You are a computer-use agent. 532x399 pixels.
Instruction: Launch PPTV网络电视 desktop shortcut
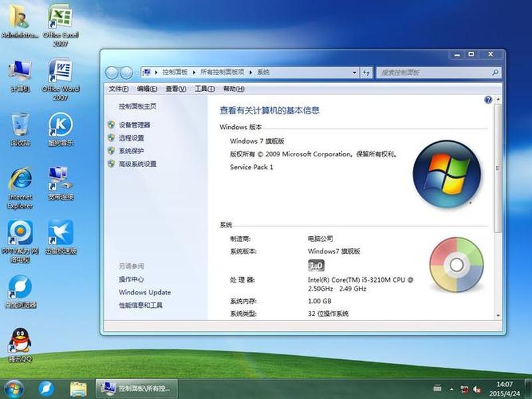20,241
